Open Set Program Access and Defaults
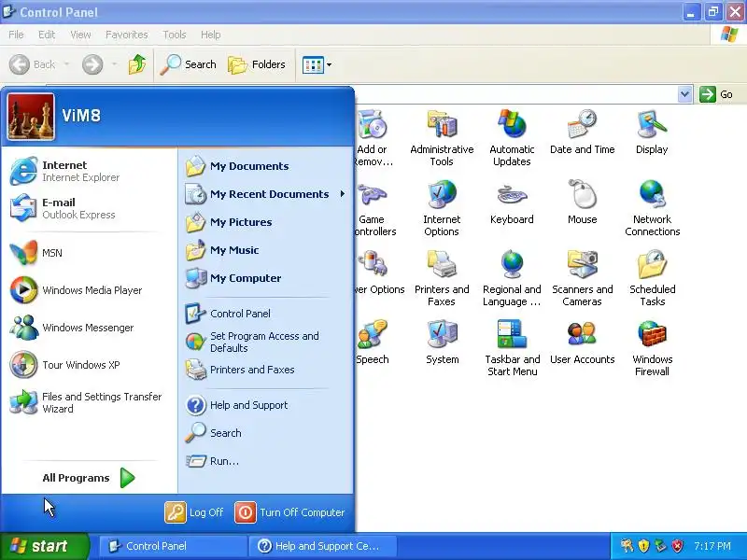 [264, 342]
